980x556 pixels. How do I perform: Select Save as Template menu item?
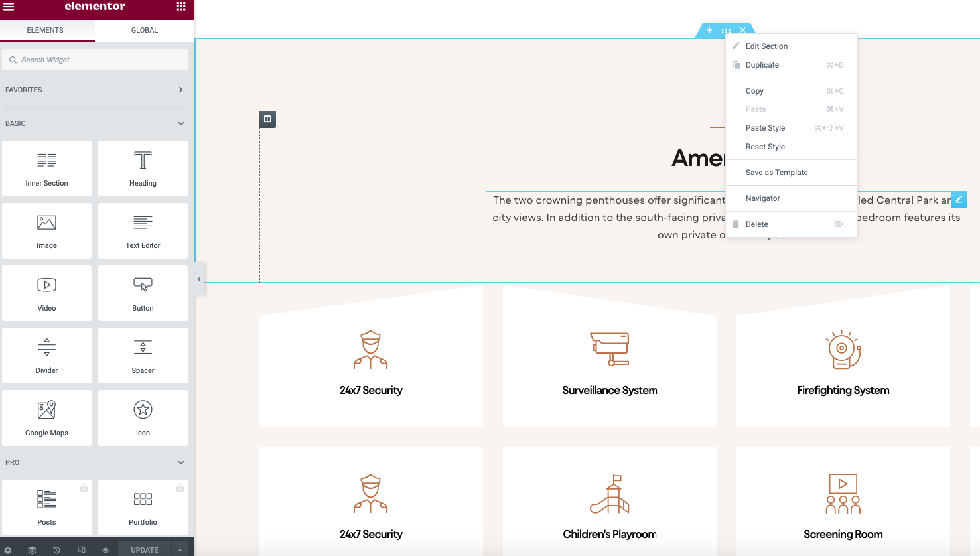pyautogui.click(x=776, y=173)
